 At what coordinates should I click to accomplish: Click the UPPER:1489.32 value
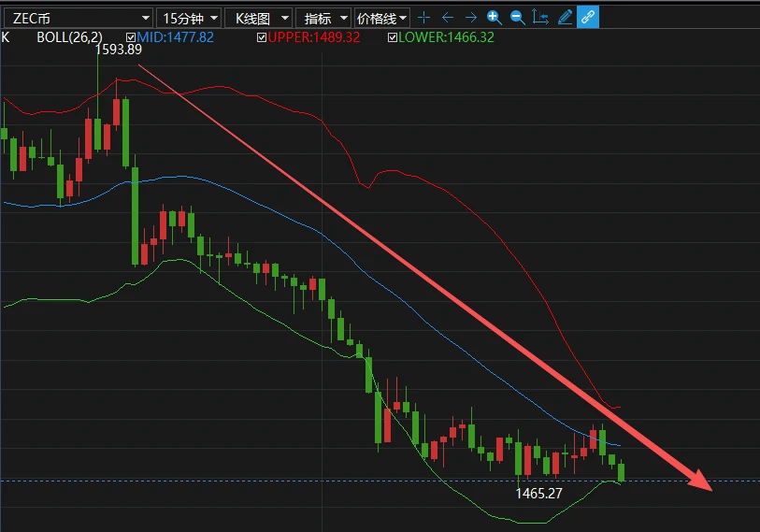click(x=313, y=37)
